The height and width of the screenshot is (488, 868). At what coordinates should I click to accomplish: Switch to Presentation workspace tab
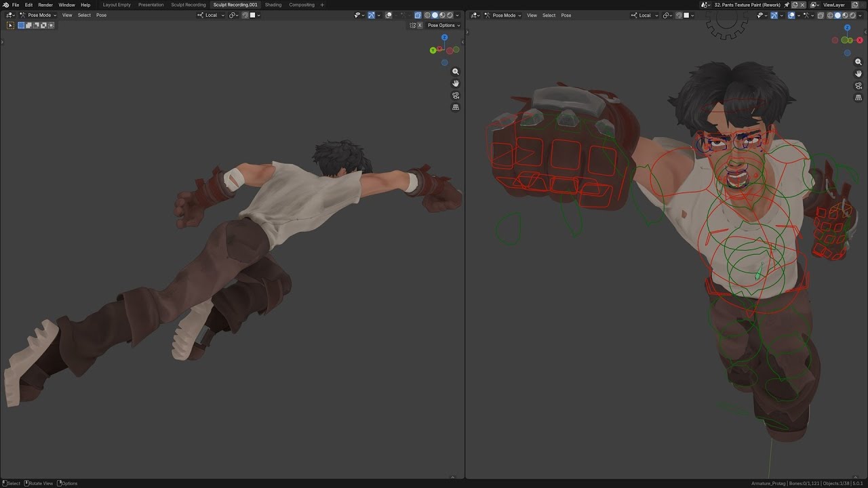(151, 5)
